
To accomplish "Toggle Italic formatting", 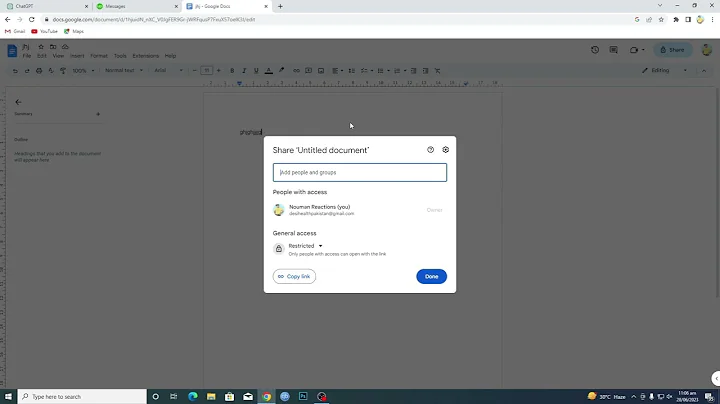I will coord(244,71).
